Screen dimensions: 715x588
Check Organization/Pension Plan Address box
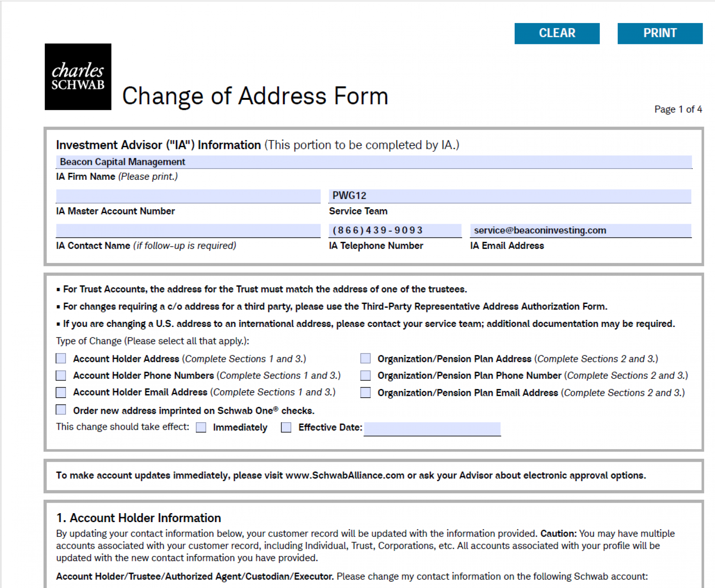365,358
